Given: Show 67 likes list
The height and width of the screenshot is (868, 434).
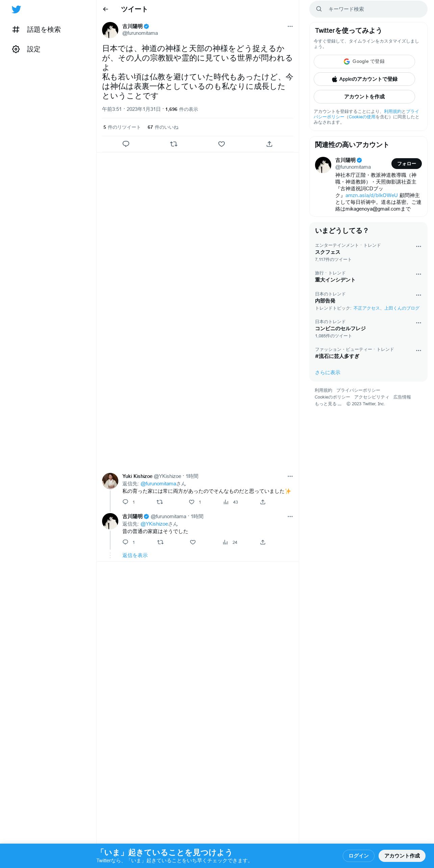Looking at the screenshot, I should pyautogui.click(x=163, y=127).
